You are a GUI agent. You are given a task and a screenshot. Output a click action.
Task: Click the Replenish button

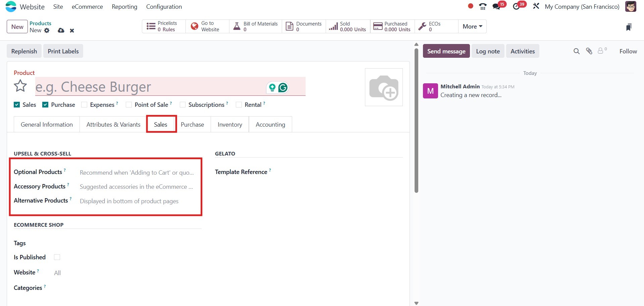click(24, 51)
